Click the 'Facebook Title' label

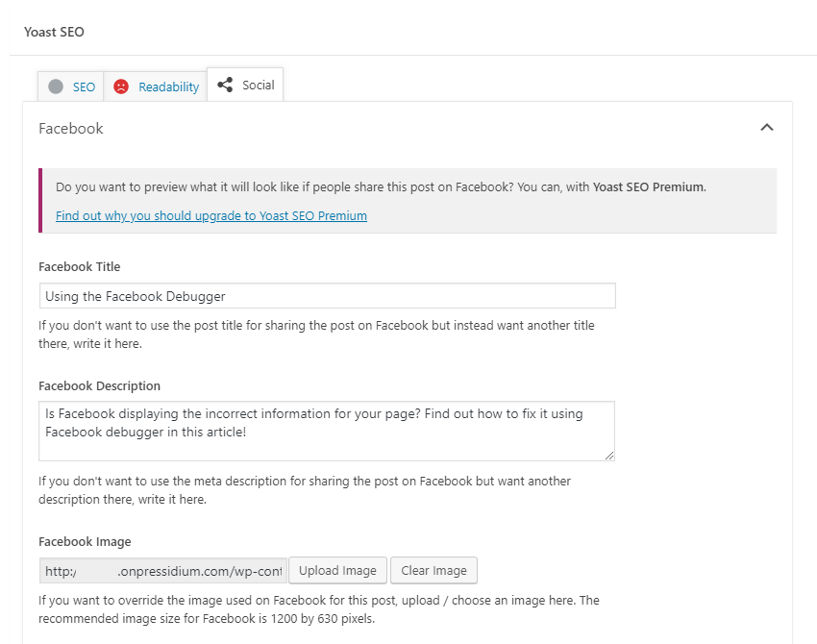point(79,267)
